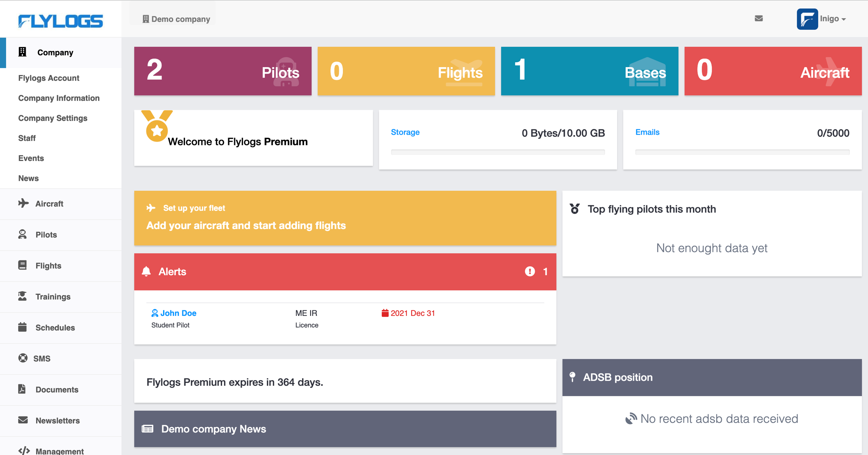Click the storage usage progress bar
This screenshot has height=455, width=868.
(x=498, y=152)
